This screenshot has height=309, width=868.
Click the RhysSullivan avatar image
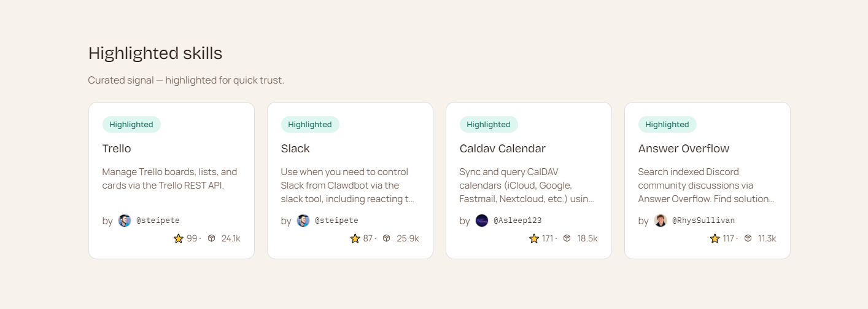661,221
